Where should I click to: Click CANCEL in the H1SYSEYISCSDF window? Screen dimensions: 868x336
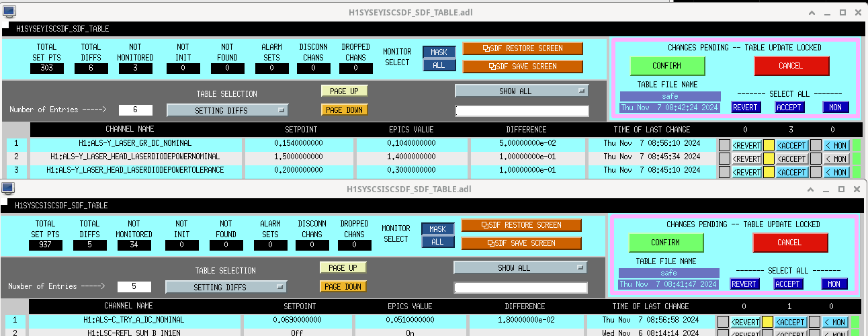(x=791, y=66)
